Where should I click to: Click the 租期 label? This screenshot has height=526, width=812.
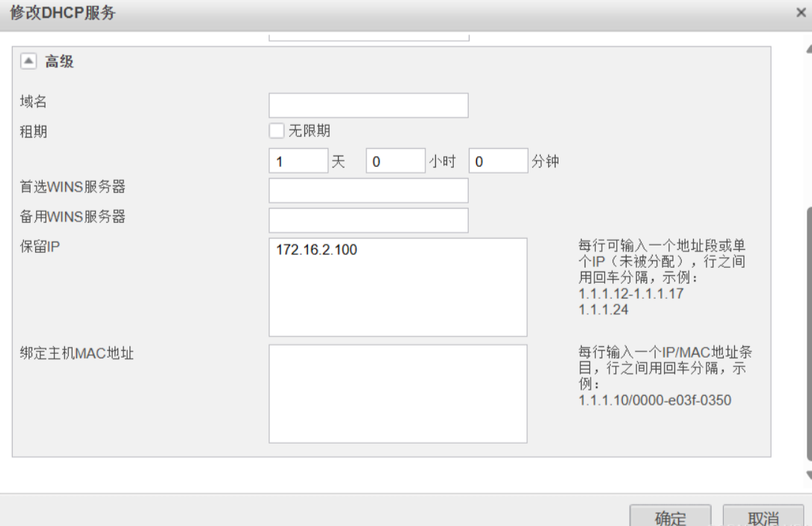point(34,132)
